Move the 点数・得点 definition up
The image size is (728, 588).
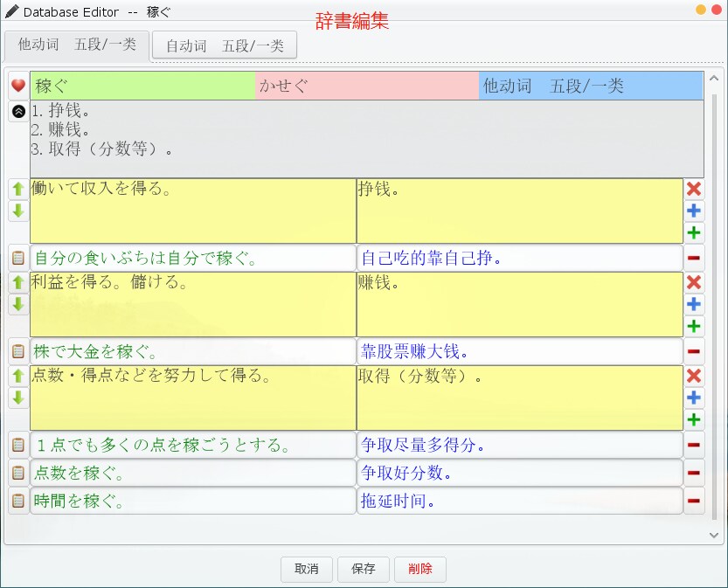pyautogui.click(x=18, y=376)
